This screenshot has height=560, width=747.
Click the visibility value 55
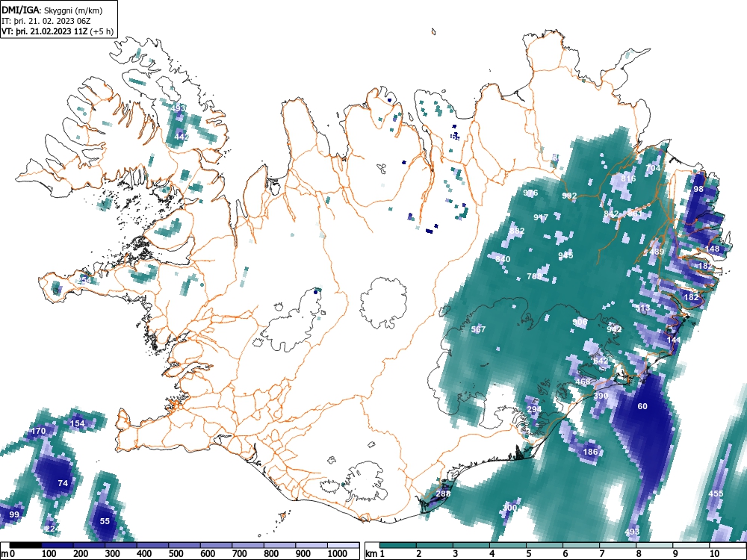(x=105, y=521)
